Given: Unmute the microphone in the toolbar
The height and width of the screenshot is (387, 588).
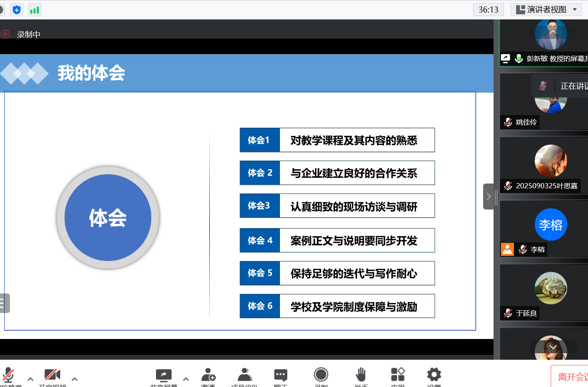Looking at the screenshot, I should pos(8,375).
